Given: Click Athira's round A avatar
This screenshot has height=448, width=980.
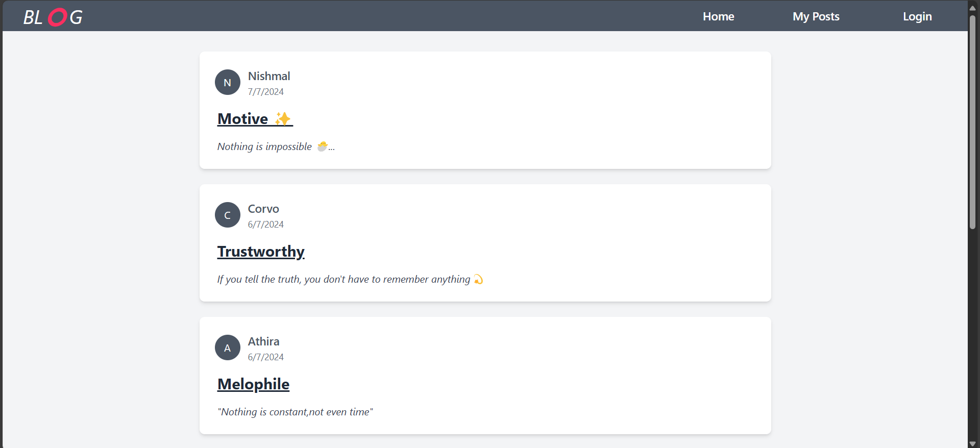Looking at the screenshot, I should 228,347.
